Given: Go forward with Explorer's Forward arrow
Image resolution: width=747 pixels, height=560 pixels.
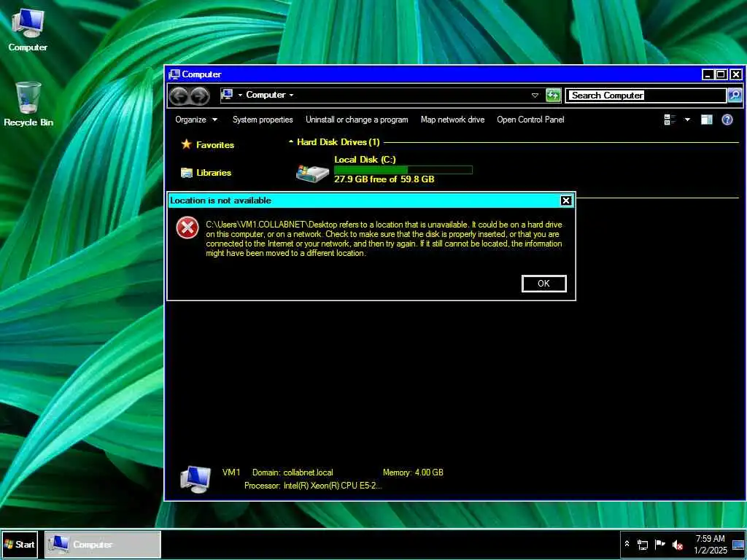Looking at the screenshot, I should click(200, 96).
